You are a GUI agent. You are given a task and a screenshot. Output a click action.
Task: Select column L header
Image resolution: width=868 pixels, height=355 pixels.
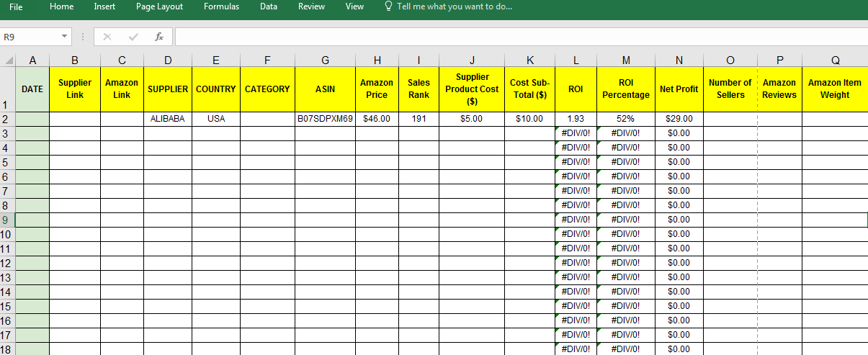coord(576,60)
